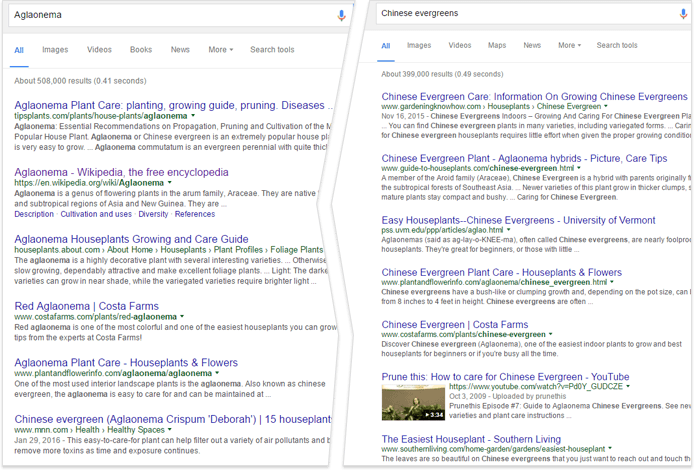Expand arrow next to costafarms red-aglaonema URL
This screenshot has height=470, width=694.
click(182, 317)
